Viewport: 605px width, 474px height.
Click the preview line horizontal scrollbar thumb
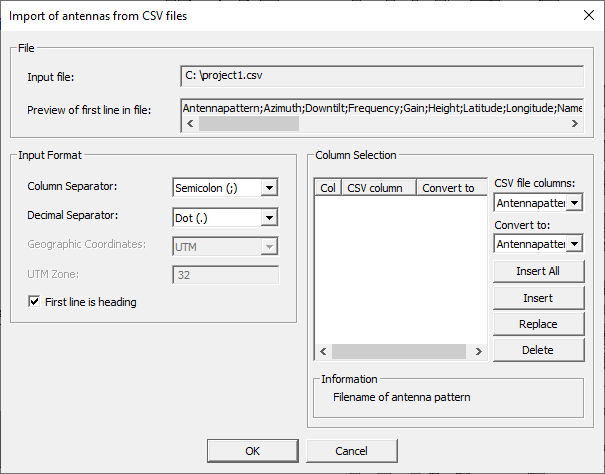pos(248,124)
